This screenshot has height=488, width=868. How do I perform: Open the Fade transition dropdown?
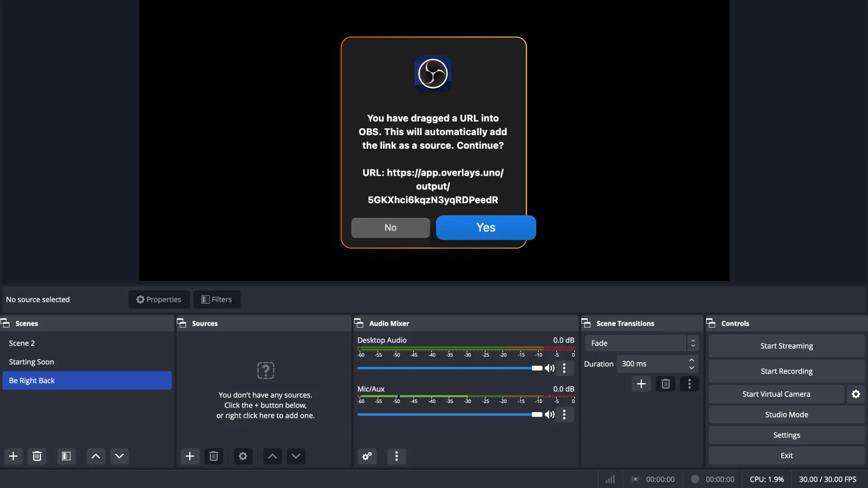tap(642, 343)
